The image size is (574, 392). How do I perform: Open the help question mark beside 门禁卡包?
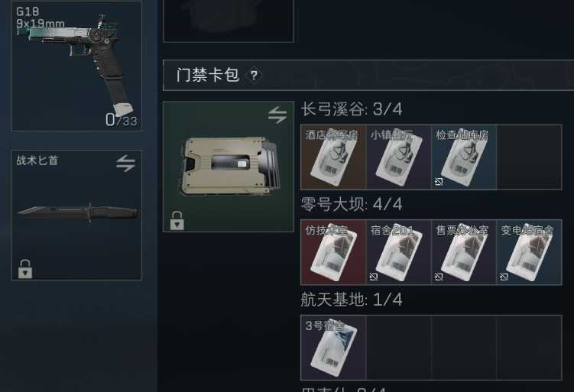(x=254, y=76)
